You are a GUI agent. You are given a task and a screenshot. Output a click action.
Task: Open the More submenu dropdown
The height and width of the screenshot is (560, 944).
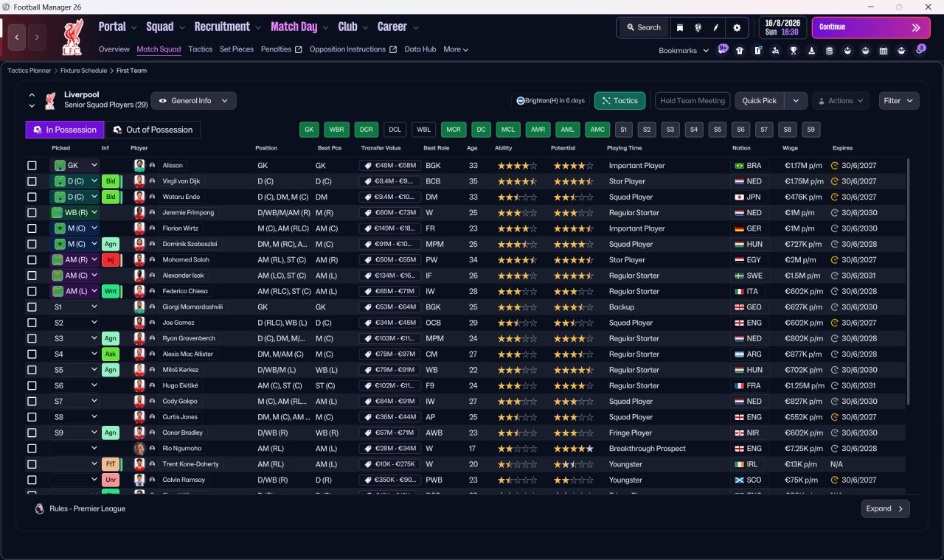(x=456, y=49)
